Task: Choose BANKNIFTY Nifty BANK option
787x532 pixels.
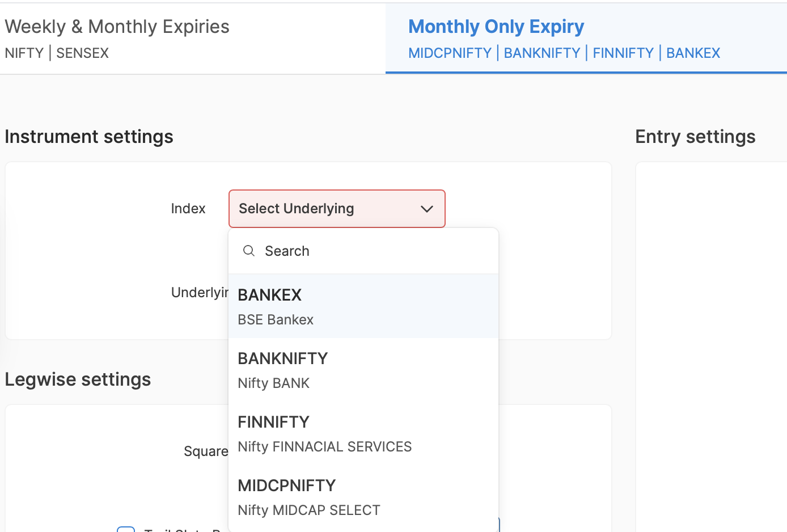Action: [x=363, y=370]
